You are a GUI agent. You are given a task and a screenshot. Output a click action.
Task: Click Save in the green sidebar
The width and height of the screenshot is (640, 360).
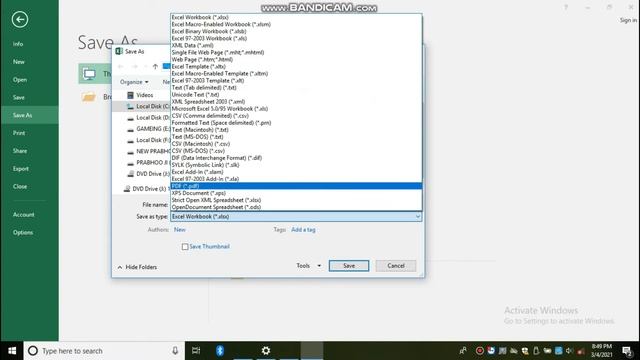point(18,97)
